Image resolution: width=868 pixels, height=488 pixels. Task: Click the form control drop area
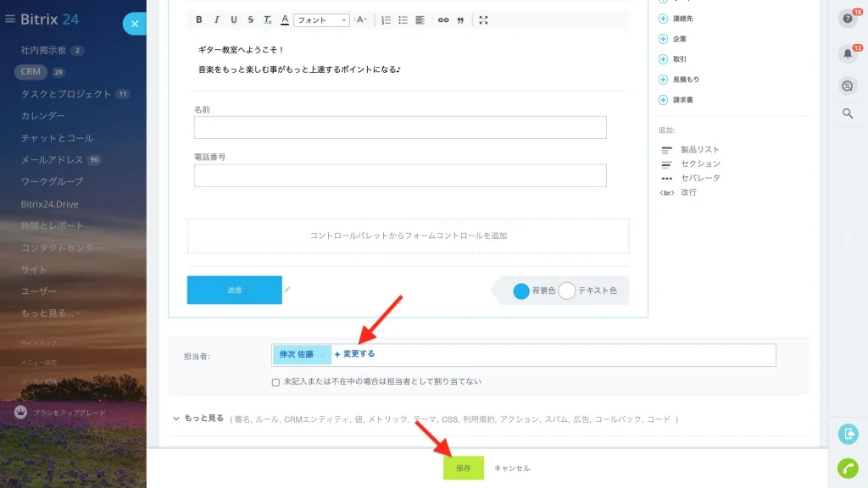coord(408,236)
